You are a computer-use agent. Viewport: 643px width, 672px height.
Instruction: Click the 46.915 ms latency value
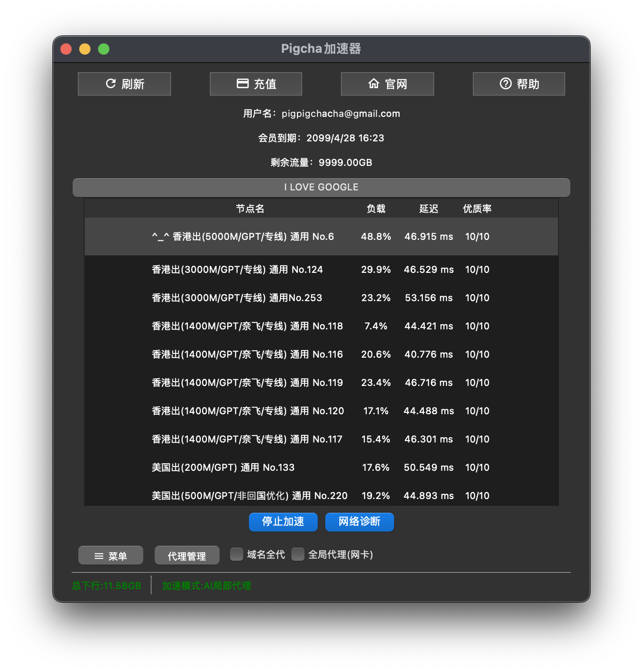point(429,237)
